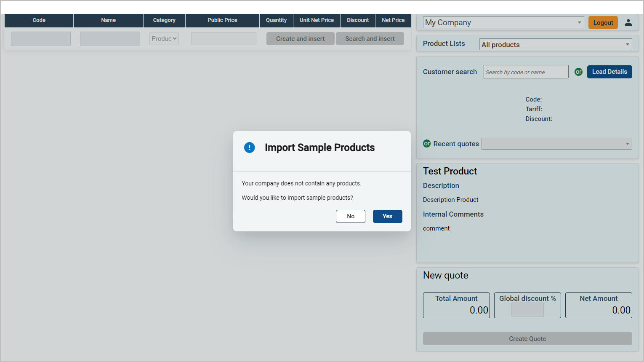Decline sample import with No

[351, 216]
